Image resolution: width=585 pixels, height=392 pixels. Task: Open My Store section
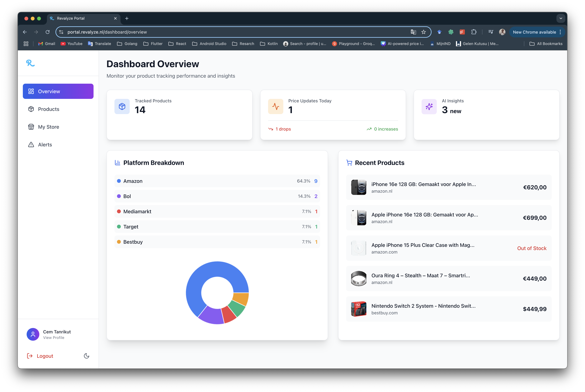(58, 127)
